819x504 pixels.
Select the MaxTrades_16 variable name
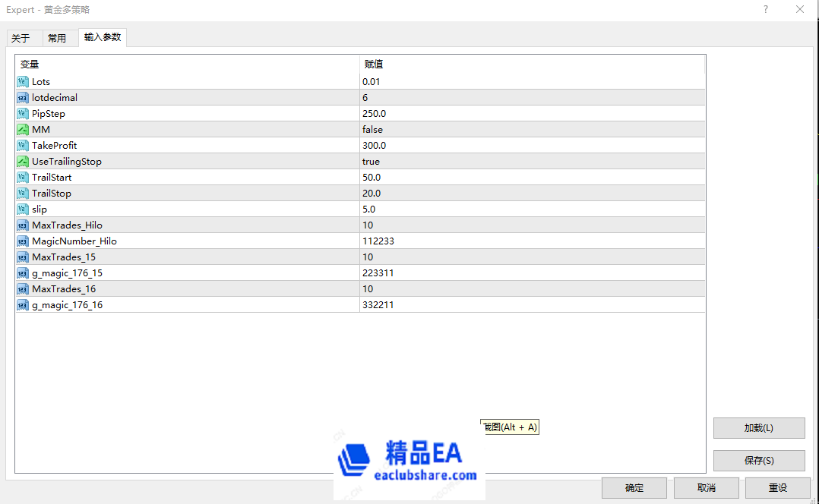pos(64,289)
